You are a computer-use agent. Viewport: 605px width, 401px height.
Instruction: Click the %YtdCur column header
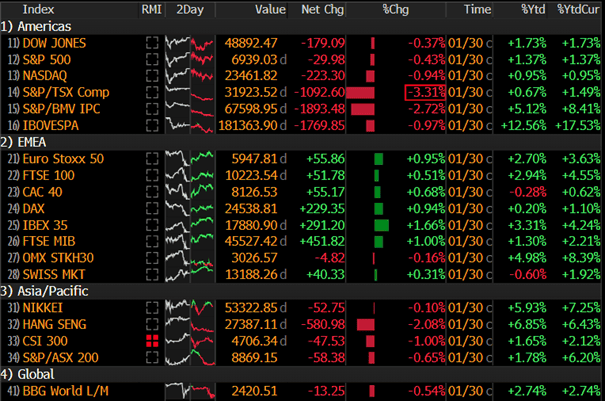pyautogui.click(x=580, y=9)
